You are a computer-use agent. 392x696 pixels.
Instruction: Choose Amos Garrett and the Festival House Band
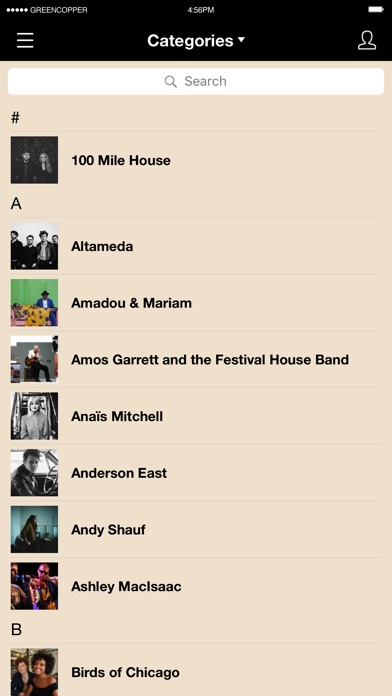(196, 360)
